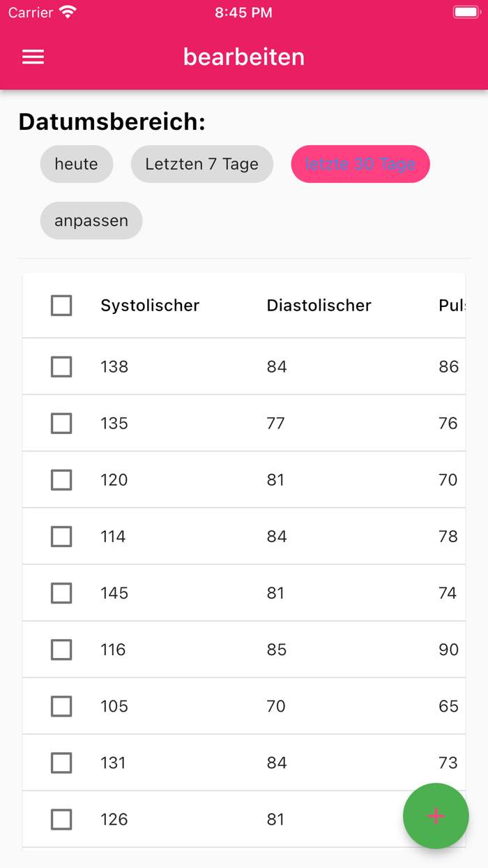Select checkbox for the 120 systolic row
Viewport: 488px width, 868px height.
point(61,480)
